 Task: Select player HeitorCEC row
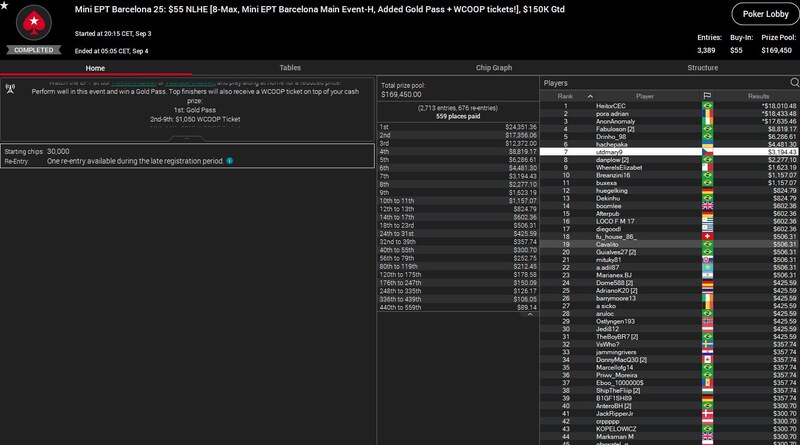pyautogui.click(x=669, y=106)
